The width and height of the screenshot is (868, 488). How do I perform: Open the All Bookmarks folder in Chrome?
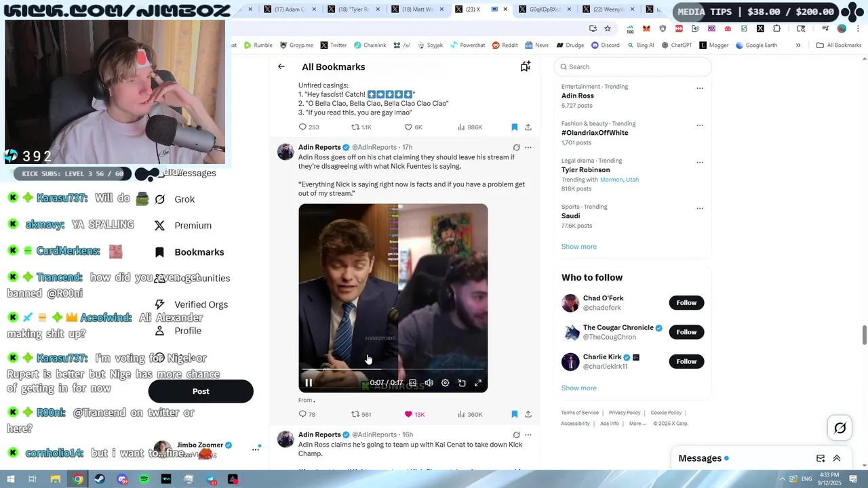839,45
